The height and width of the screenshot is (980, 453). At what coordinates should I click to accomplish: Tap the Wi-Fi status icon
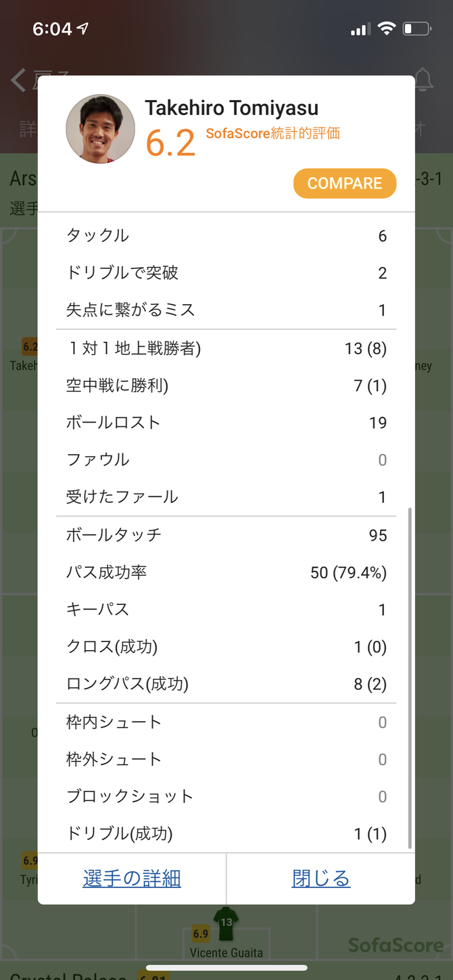pos(387,28)
